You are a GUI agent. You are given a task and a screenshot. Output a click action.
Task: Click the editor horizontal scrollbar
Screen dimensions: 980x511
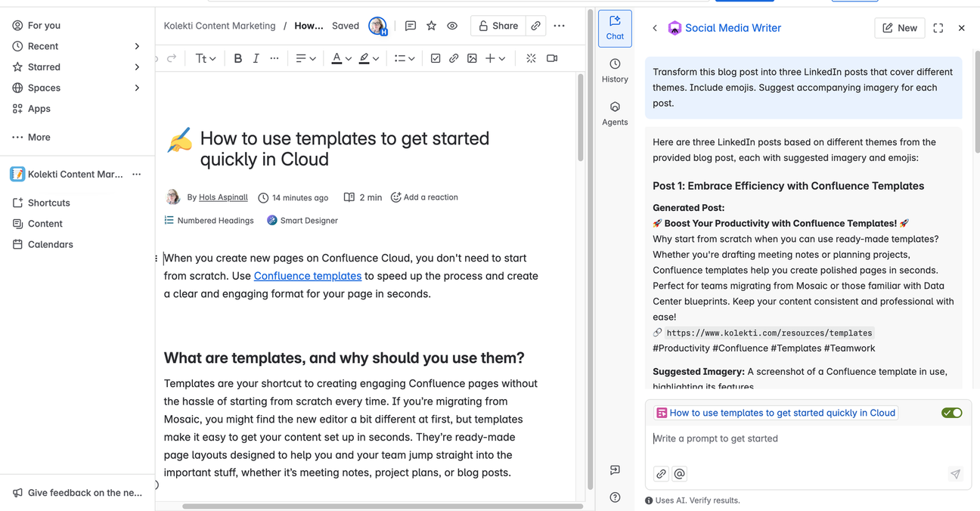(x=383, y=506)
